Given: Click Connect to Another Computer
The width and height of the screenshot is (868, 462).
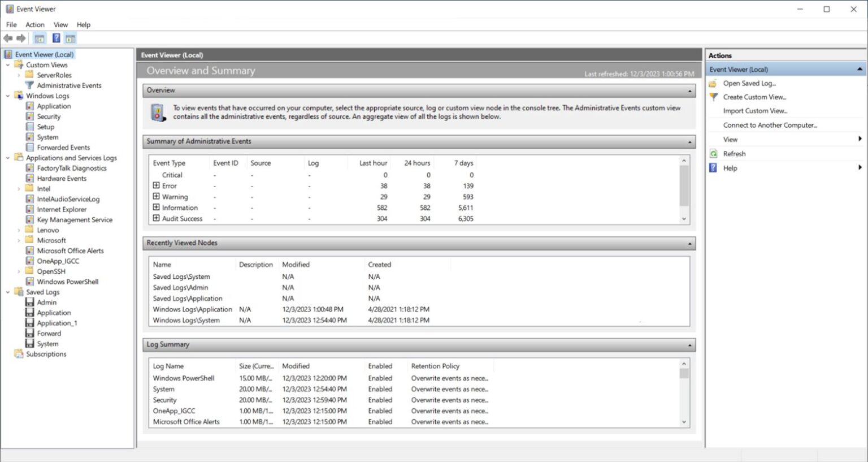Looking at the screenshot, I should point(769,124).
